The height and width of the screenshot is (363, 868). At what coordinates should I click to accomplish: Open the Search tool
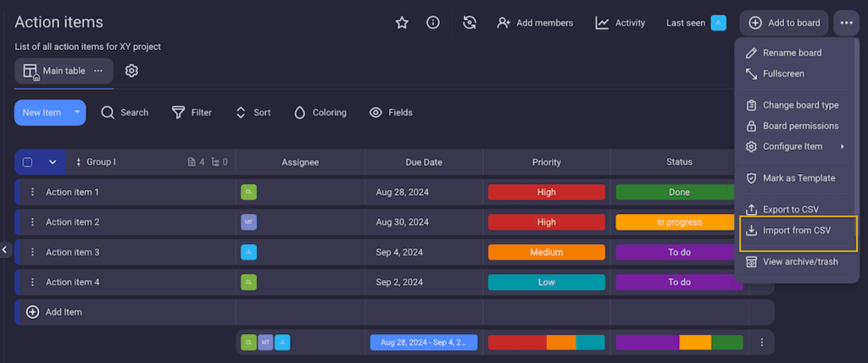click(x=125, y=113)
